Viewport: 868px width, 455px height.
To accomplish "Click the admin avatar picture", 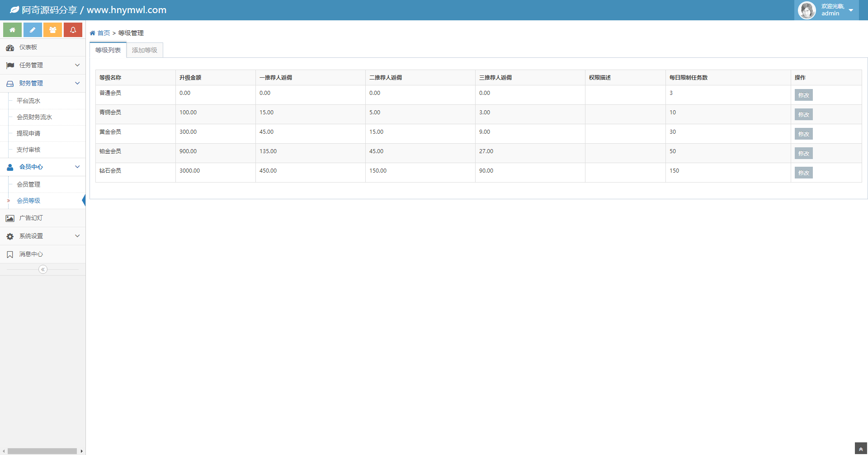I will click(x=807, y=10).
